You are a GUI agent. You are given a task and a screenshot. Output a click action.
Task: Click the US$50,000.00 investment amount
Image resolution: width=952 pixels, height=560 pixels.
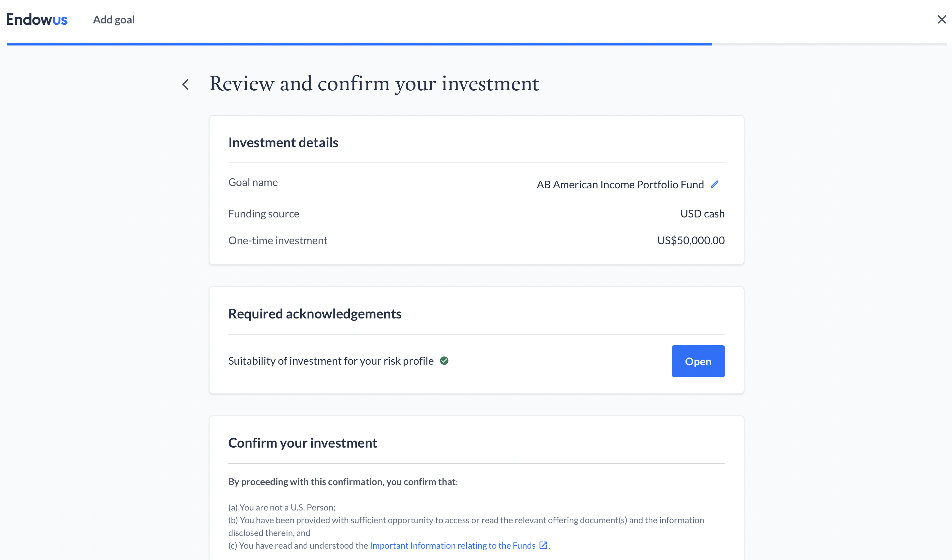pyautogui.click(x=691, y=241)
